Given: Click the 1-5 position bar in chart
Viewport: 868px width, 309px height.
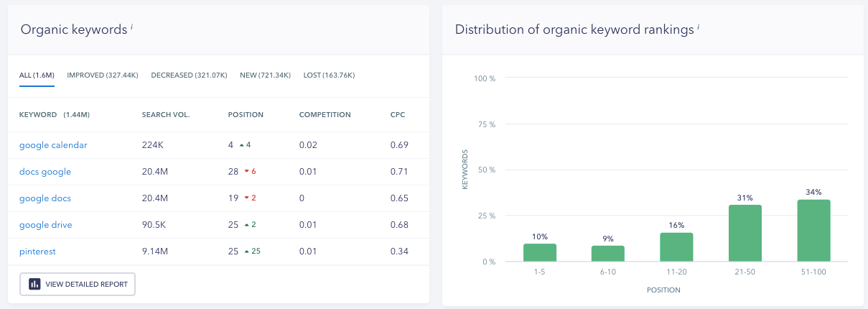Looking at the screenshot, I should coord(540,252).
